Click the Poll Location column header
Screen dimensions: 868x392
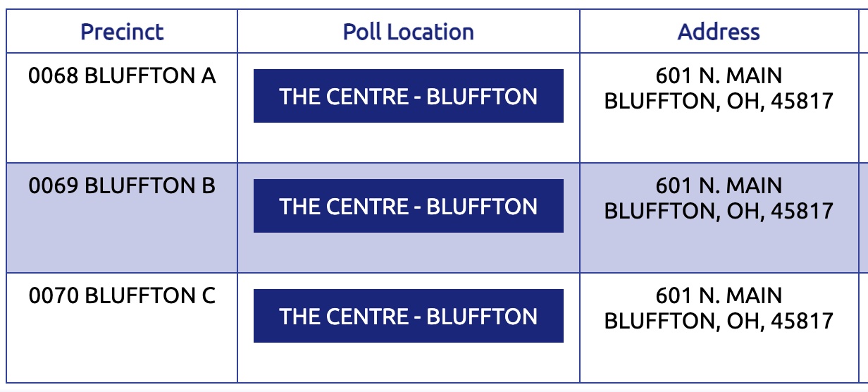[x=409, y=32]
